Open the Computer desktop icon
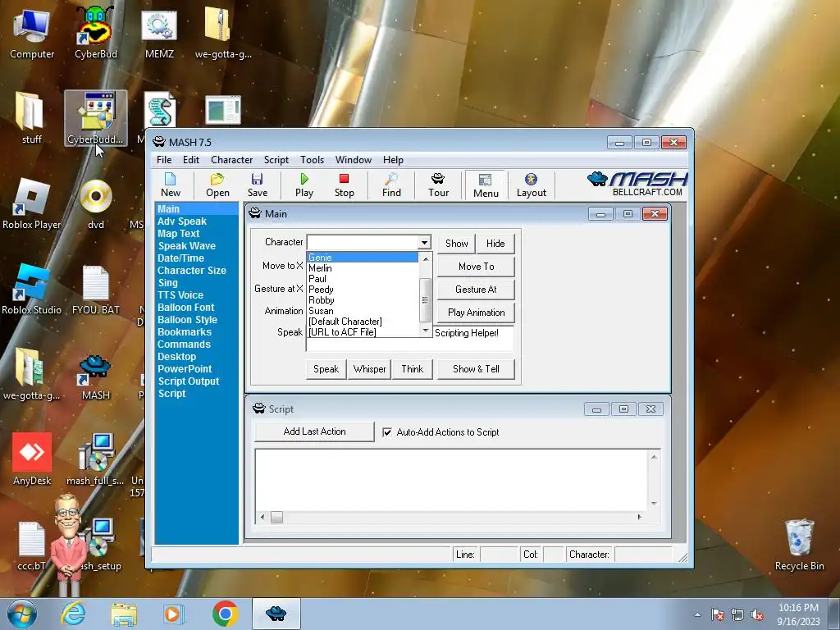The width and height of the screenshot is (840, 630). (x=32, y=33)
